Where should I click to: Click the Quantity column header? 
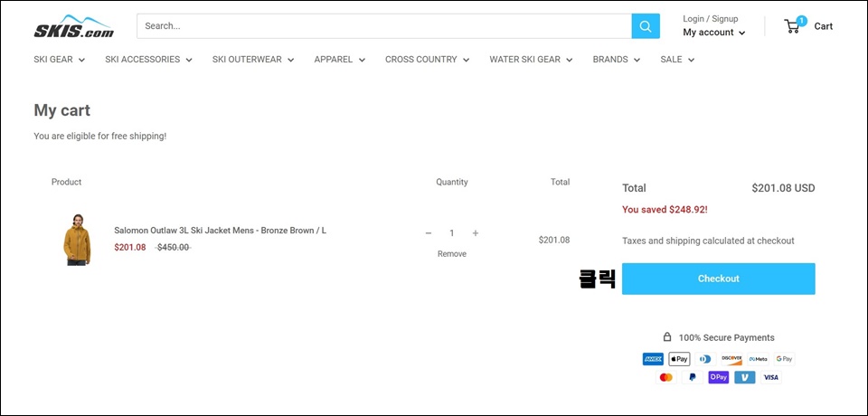coord(452,182)
